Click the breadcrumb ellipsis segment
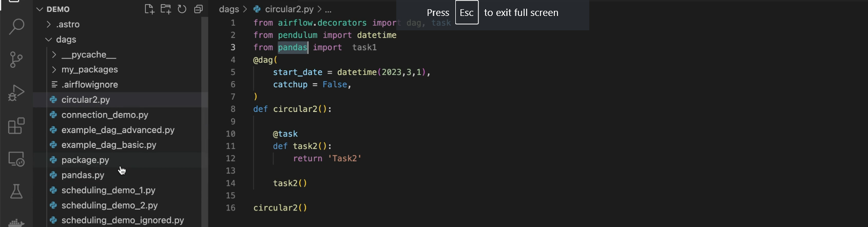Viewport: 868px width, 227px height. (x=328, y=9)
